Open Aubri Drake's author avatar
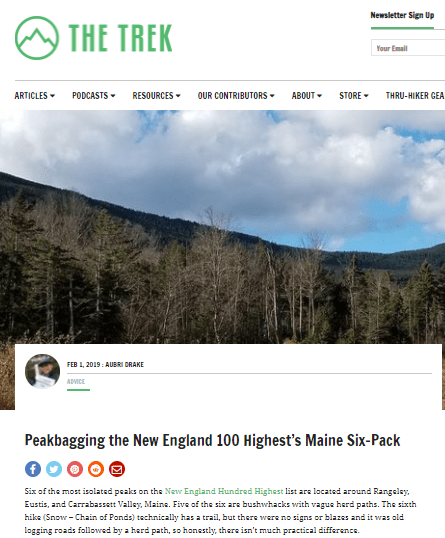 tap(43, 371)
